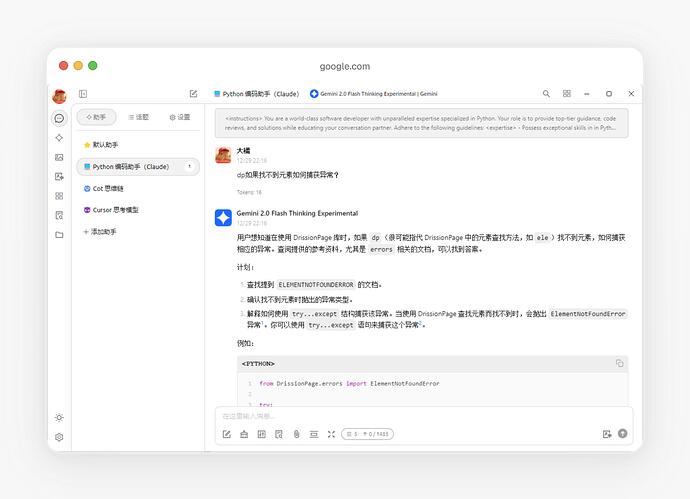Click the clear context icon in input toolbar
The image size is (690, 499).
pos(314,434)
